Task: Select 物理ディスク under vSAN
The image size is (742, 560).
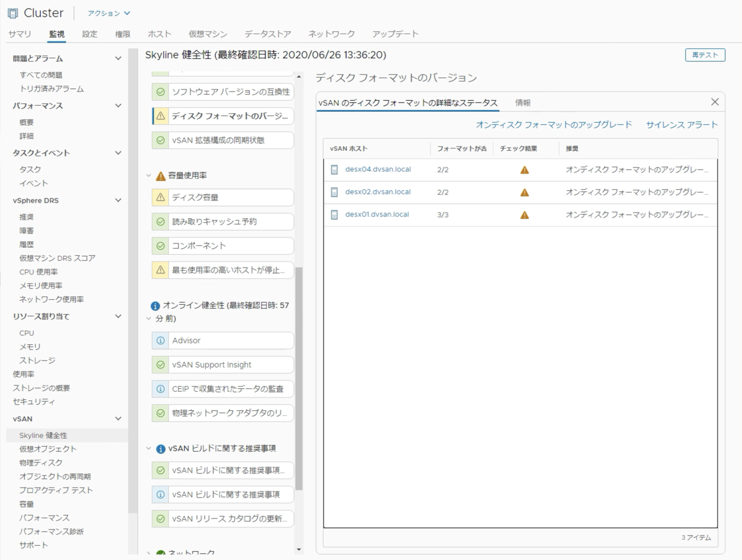Action: (x=41, y=463)
